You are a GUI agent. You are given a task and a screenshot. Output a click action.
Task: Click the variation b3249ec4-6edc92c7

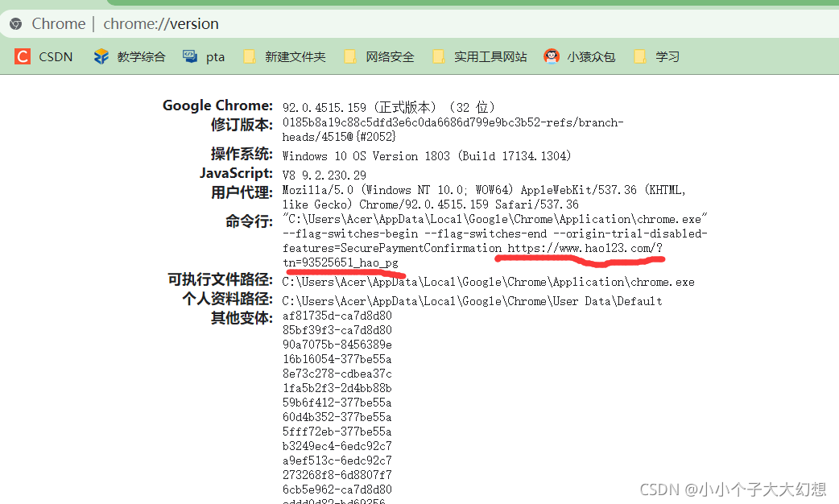[x=337, y=446]
